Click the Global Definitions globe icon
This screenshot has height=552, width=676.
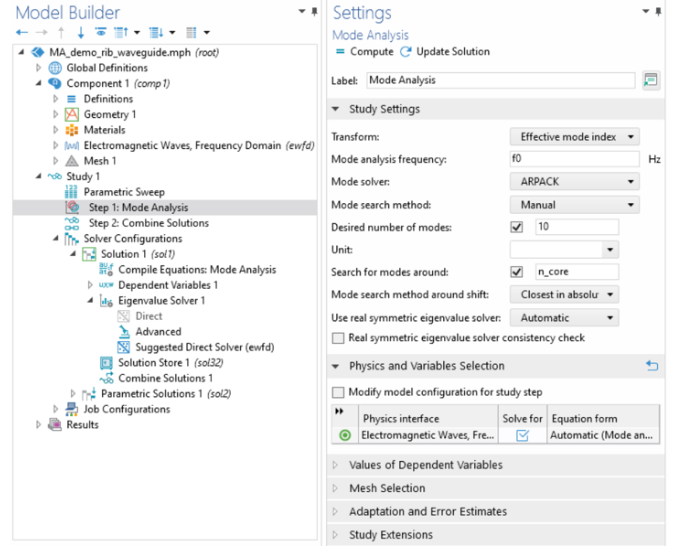click(x=55, y=68)
